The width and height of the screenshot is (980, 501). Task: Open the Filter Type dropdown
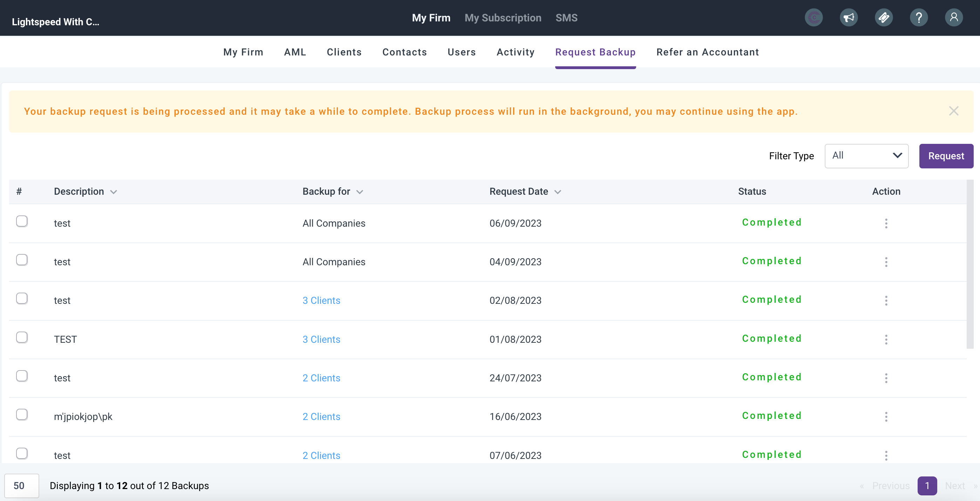[866, 156]
